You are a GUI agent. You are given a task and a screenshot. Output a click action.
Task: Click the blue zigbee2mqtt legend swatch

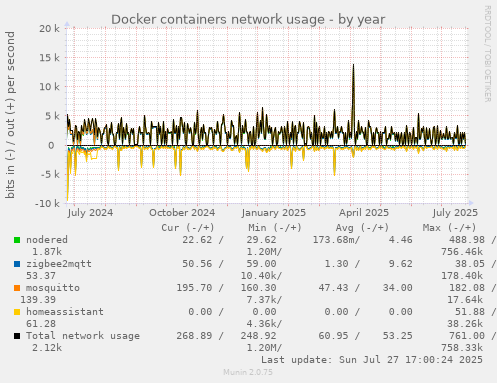(17, 264)
